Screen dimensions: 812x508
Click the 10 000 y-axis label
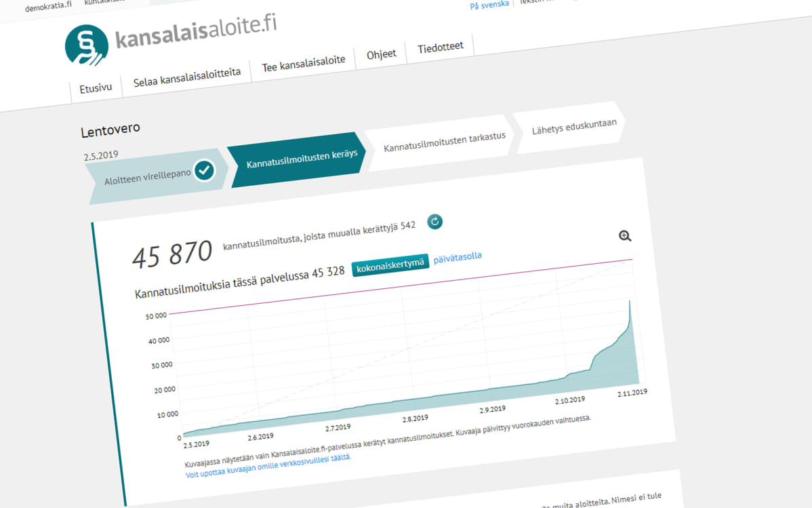pyautogui.click(x=167, y=414)
